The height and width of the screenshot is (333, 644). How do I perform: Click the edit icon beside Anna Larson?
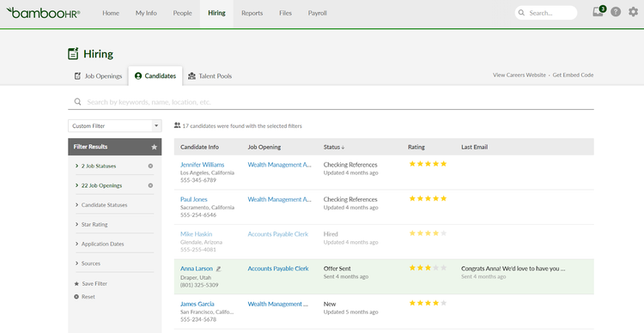point(218,269)
